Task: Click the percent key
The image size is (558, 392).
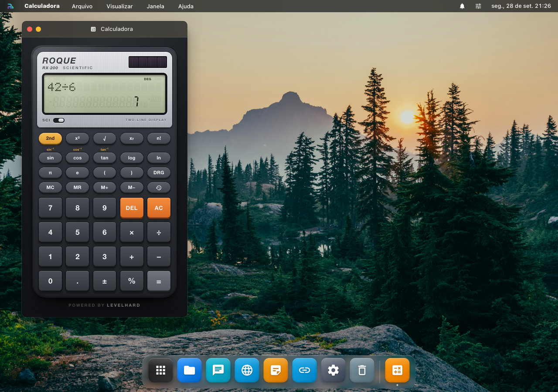Action: (x=132, y=281)
